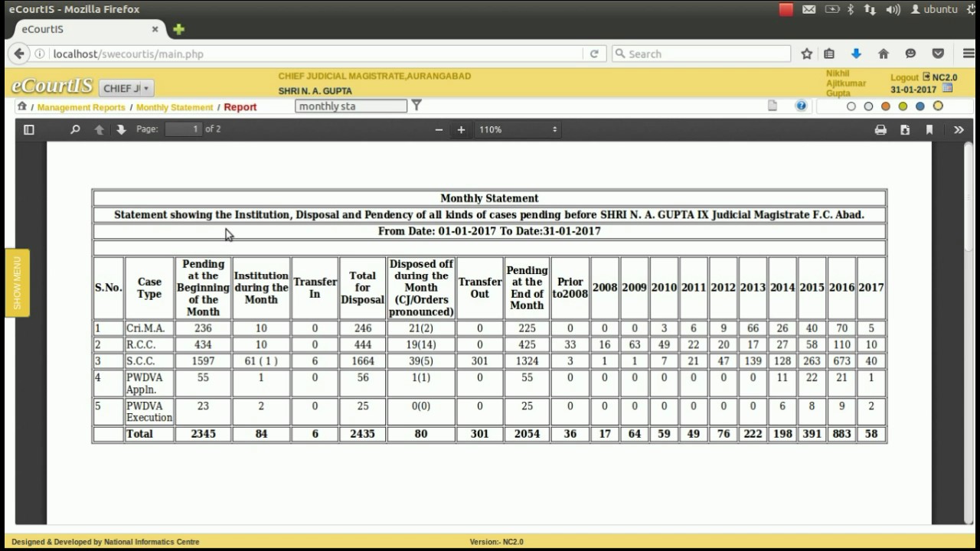
Task: Click the URL address bar
Action: pos(314,54)
